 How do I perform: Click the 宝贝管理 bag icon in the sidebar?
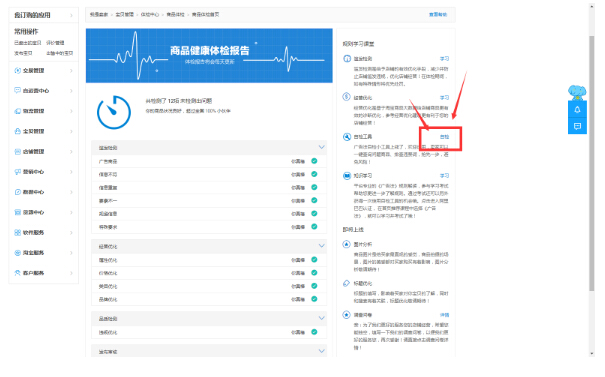(x=17, y=131)
